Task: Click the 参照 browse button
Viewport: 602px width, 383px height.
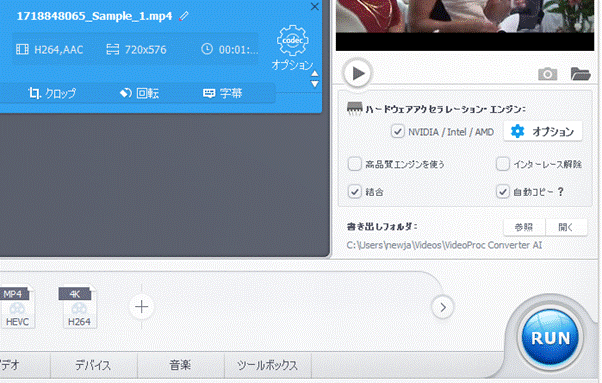Action: point(524,227)
